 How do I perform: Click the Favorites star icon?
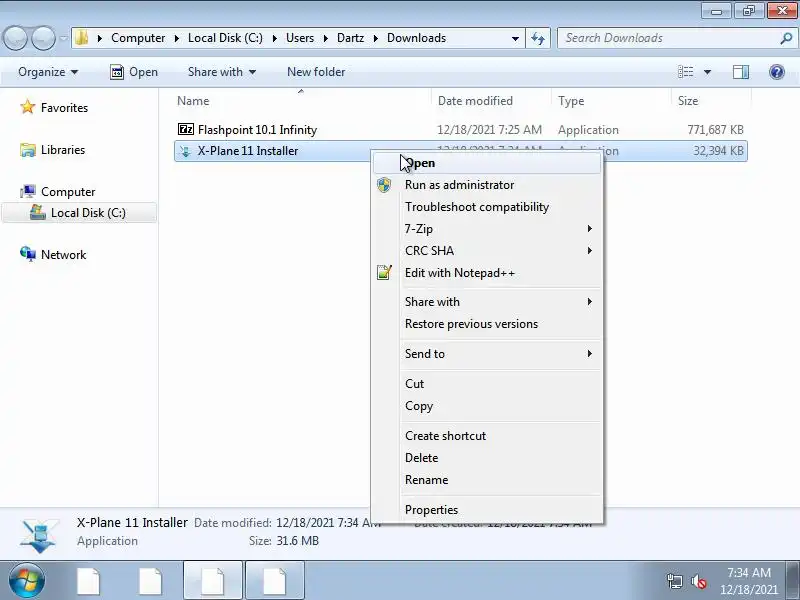coord(28,107)
